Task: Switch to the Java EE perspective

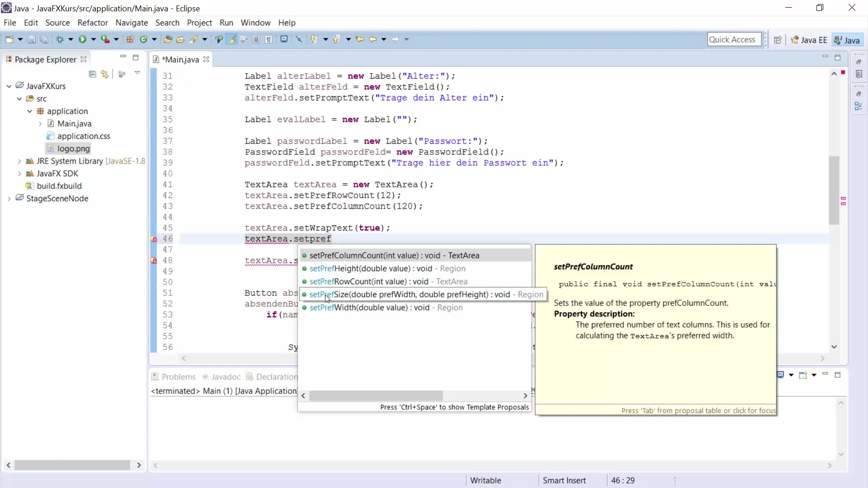Action: point(808,40)
